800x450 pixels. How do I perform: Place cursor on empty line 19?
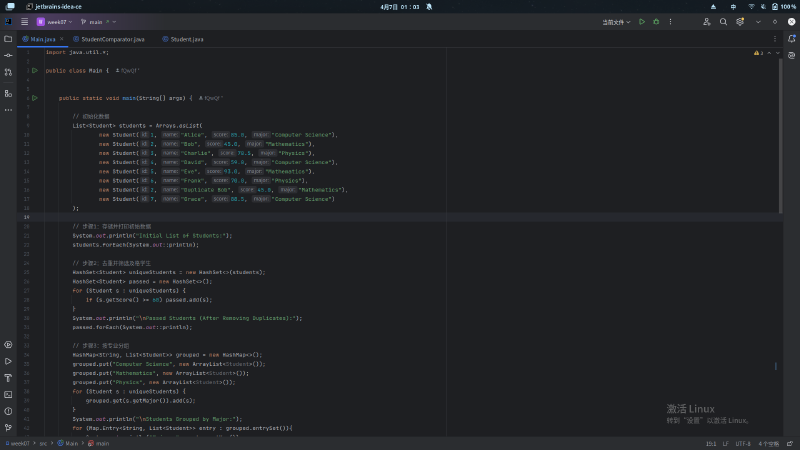[x=413, y=217]
